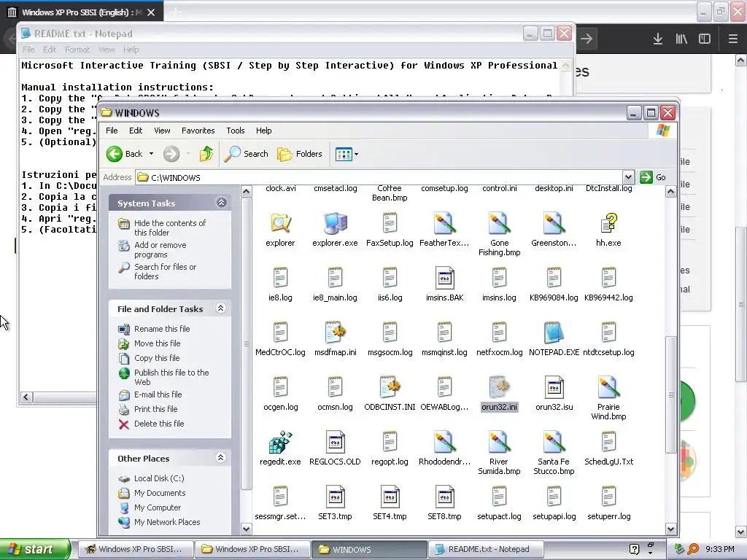747x560 pixels.
Task: Click the file list scroll down arrow
Action: [x=671, y=529]
